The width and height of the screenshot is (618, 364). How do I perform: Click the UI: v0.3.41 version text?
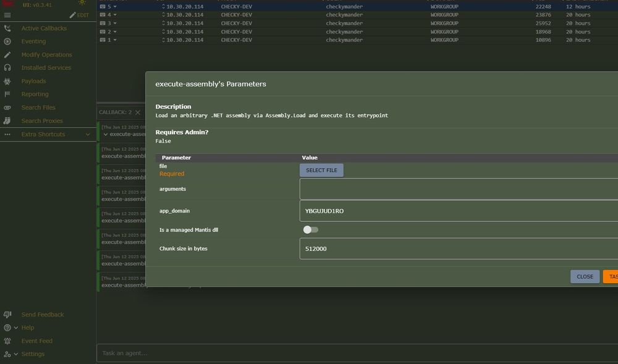point(37,5)
